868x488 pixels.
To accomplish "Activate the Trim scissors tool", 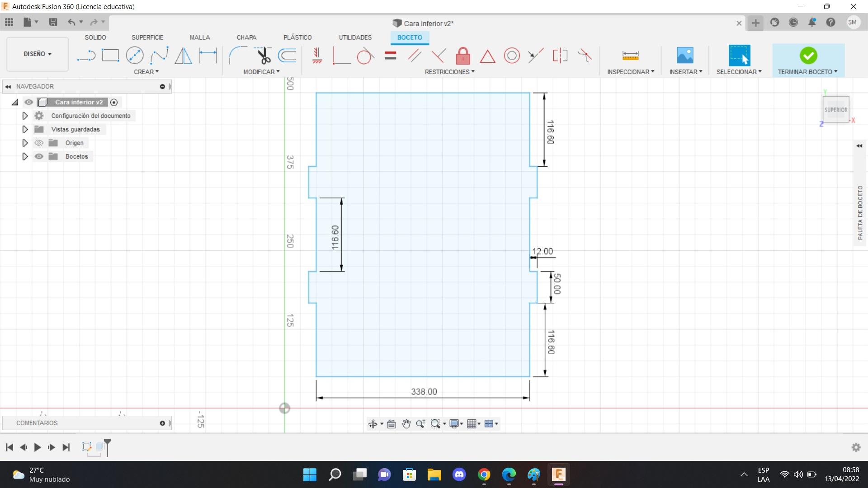I will (x=263, y=56).
